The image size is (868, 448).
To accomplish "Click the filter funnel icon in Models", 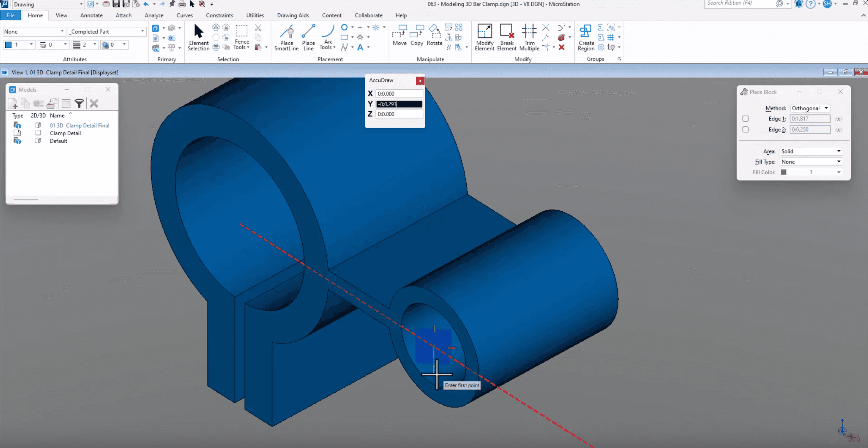I will [x=79, y=103].
